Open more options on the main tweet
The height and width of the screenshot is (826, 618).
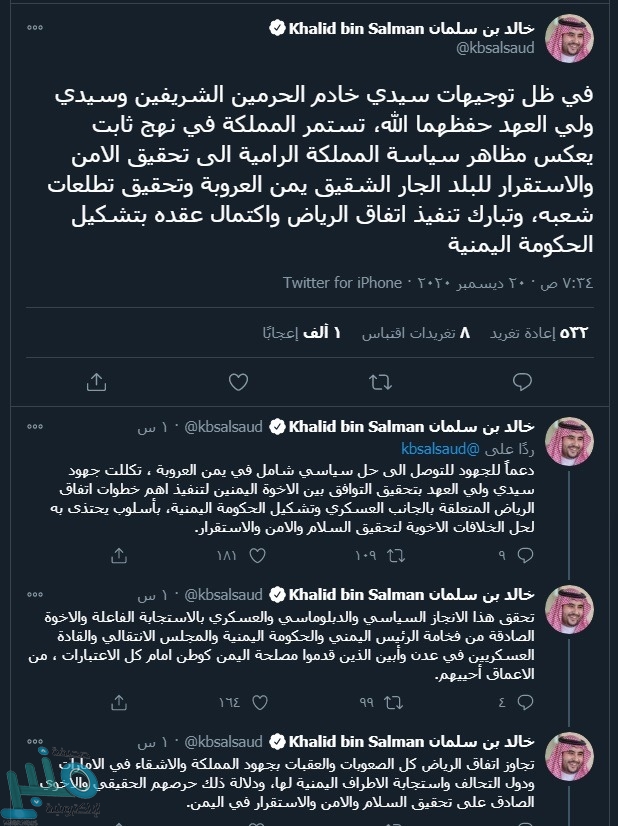point(35,27)
